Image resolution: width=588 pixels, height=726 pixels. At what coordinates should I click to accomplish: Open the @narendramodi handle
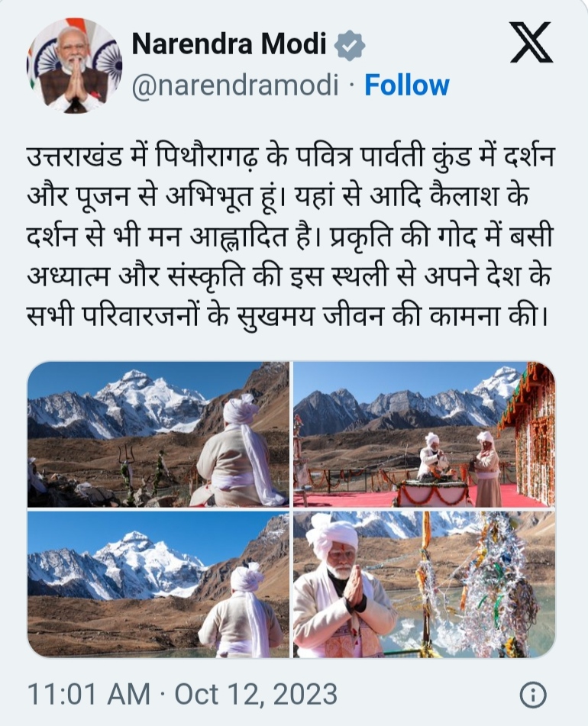tap(235, 86)
